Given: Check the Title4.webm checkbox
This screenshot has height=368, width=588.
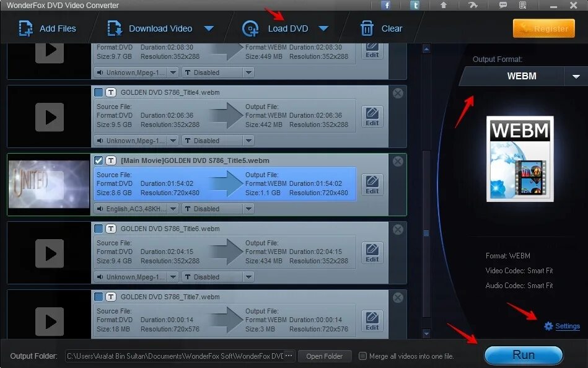Looking at the screenshot, I should point(99,92).
